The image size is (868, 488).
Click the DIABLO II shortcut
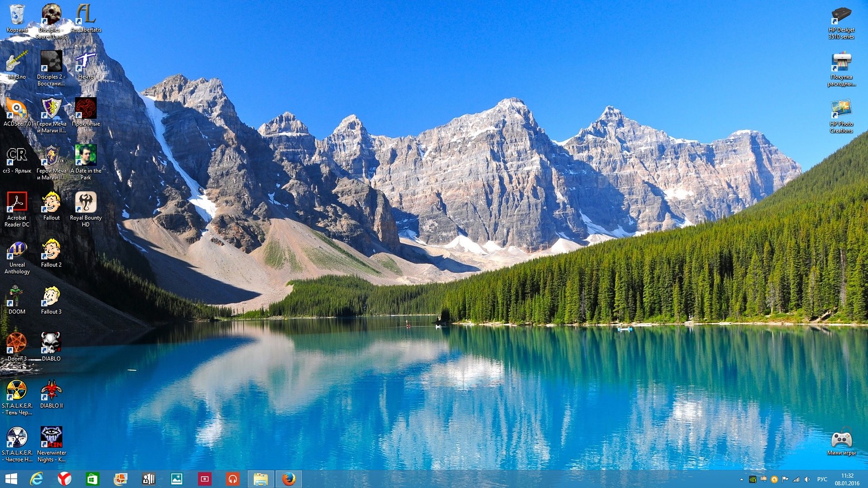click(52, 395)
